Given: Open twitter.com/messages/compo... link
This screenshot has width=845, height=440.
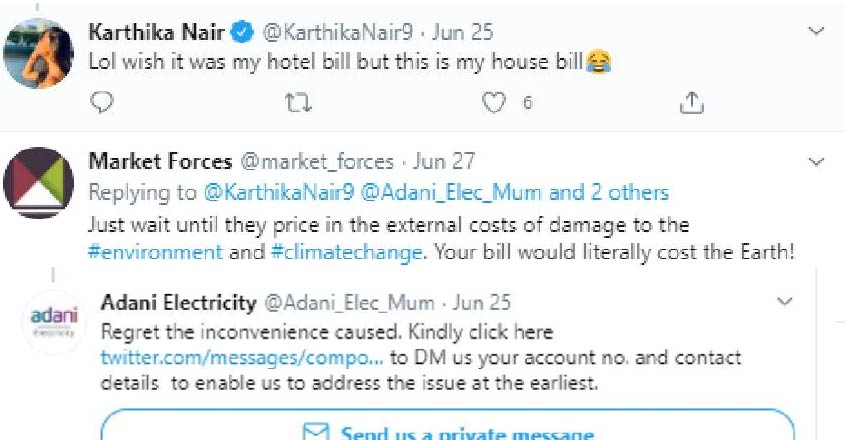Looking at the screenshot, I should [242, 358].
